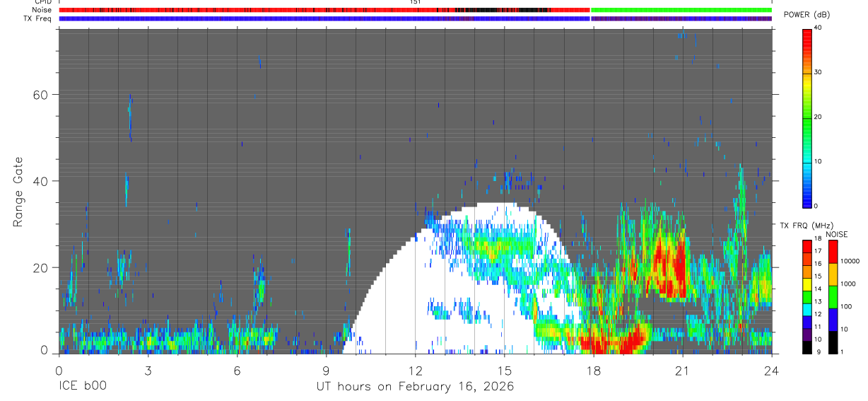Click the 10000 tick on the NOISE scale
Image resolution: width=868 pixels, height=401 pixels.
[850, 261]
